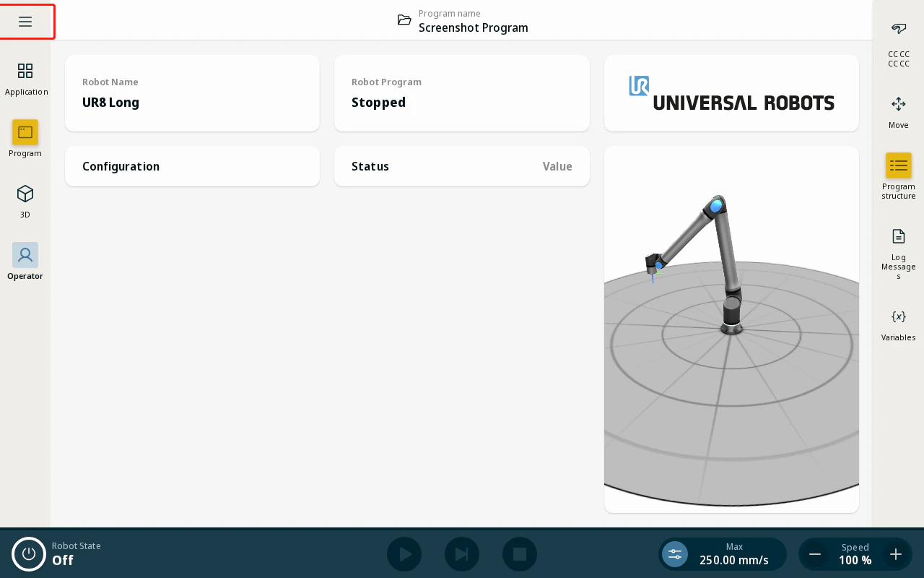Power on robot via Robot State button
Viewport: 924px width, 578px height.
point(29,554)
